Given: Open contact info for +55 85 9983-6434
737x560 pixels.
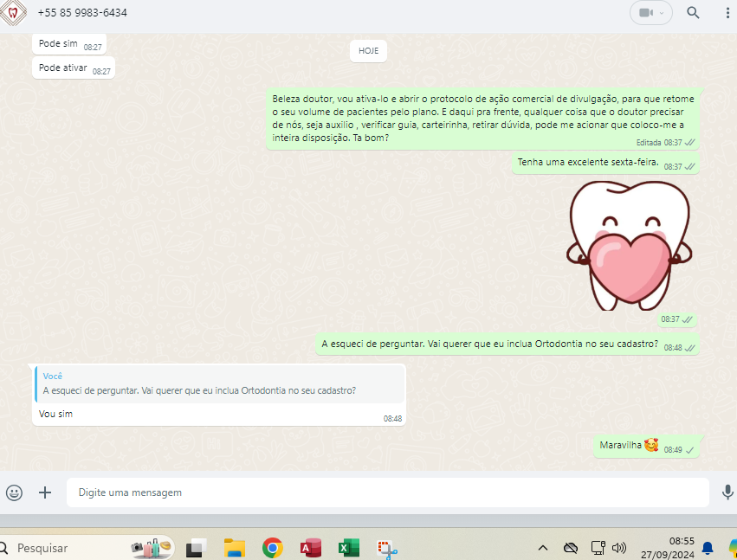Looking at the screenshot, I should pos(82,13).
